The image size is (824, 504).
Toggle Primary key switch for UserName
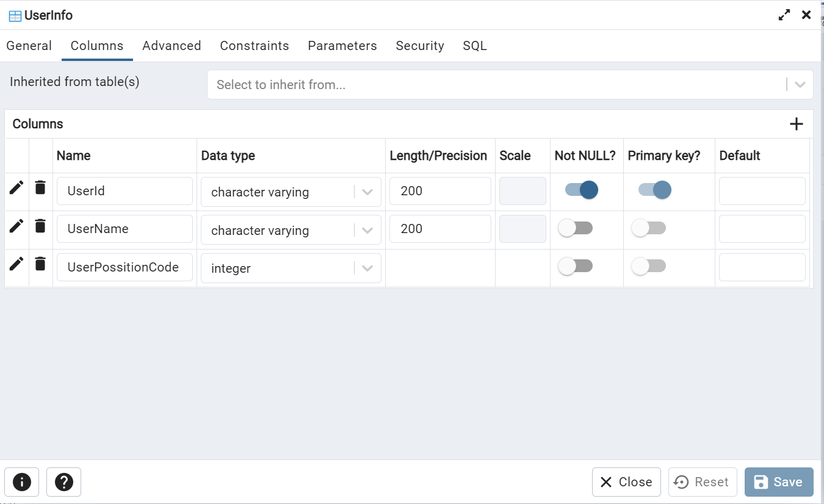pyautogui.click(x=648, y=228)
